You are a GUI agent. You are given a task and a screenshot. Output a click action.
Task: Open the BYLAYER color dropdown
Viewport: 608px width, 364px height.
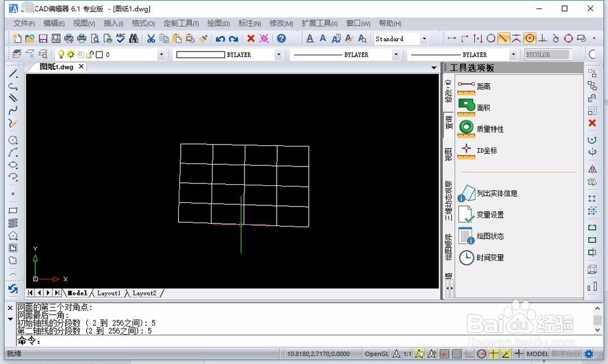click(x=278, y=55)
